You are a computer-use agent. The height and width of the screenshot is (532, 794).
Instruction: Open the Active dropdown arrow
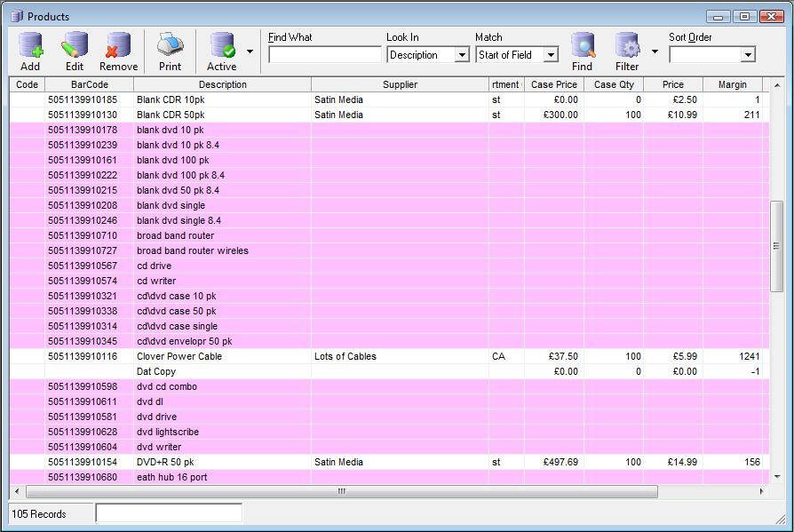(x=250, y=52)
